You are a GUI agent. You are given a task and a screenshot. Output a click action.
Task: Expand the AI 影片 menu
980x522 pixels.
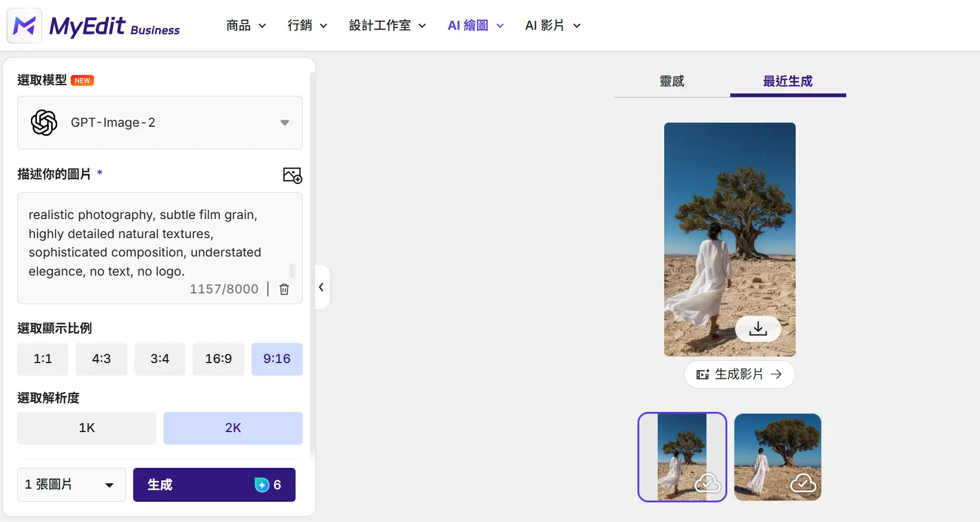pyautogui.click(x=552, y=26)
